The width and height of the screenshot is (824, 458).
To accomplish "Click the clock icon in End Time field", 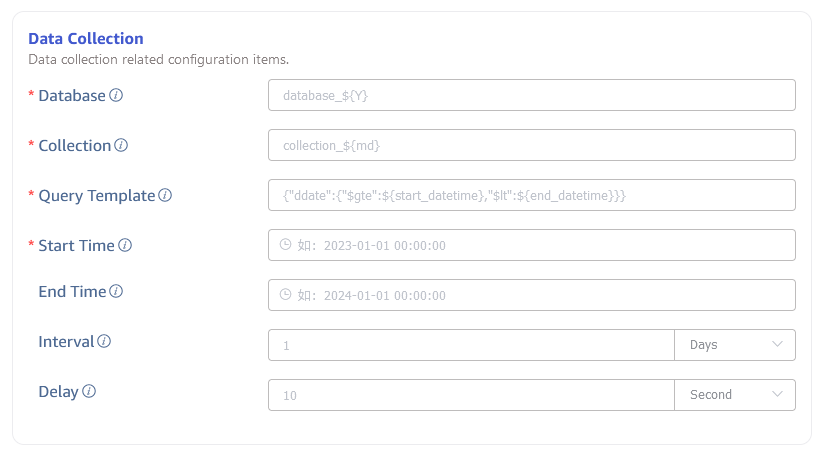I will (285, 295).
